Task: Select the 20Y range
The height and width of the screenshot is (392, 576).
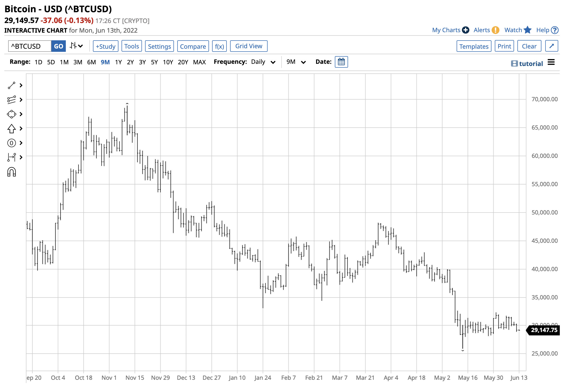Action: 183,62
